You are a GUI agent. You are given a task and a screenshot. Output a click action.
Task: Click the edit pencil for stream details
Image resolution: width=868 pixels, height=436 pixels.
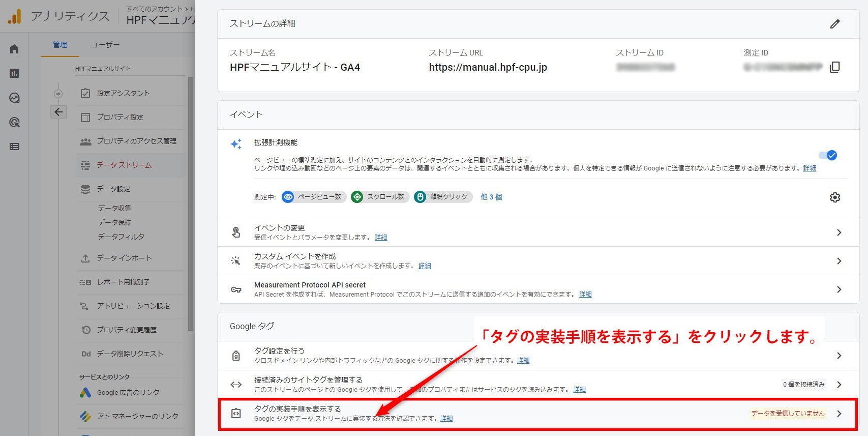pyautogui.click(x=835, y=24)
